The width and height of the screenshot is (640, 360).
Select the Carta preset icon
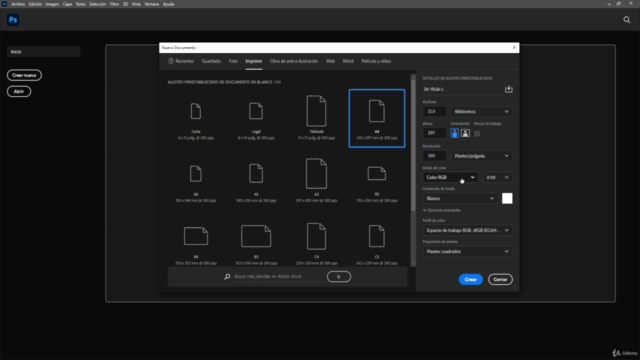tap(196, 111)
